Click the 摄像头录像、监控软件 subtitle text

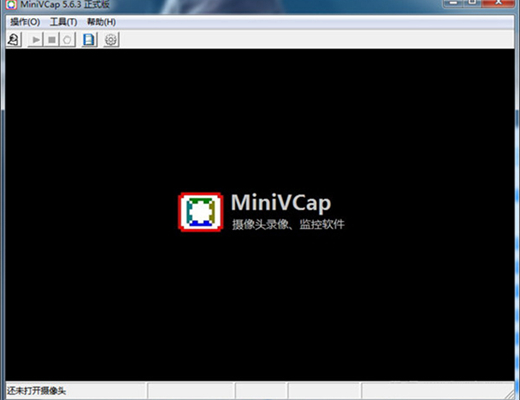click(288, 224)
